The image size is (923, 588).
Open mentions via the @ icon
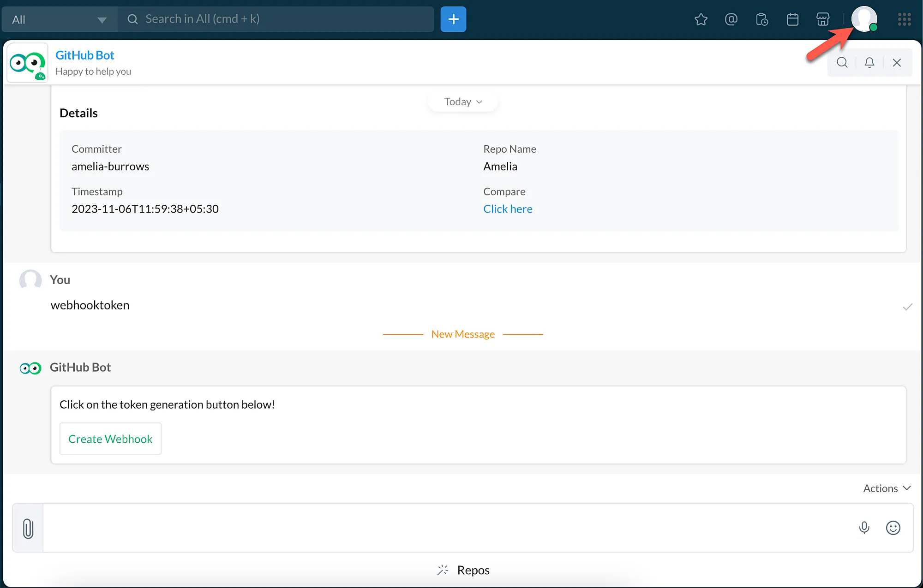point(731,19)
